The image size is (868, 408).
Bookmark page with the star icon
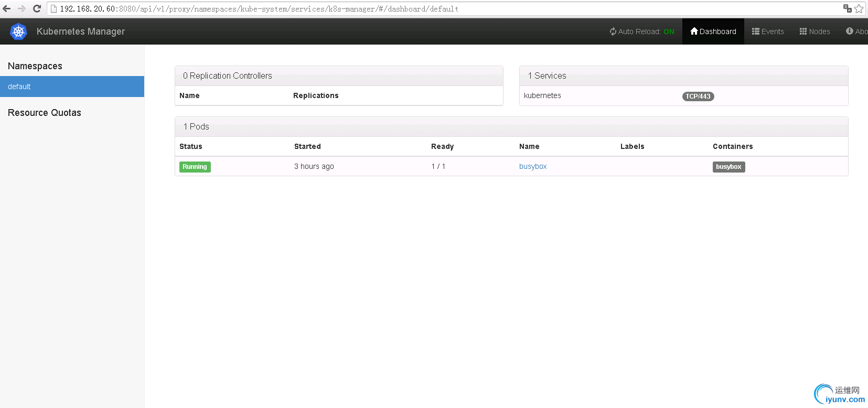[859, 8]
